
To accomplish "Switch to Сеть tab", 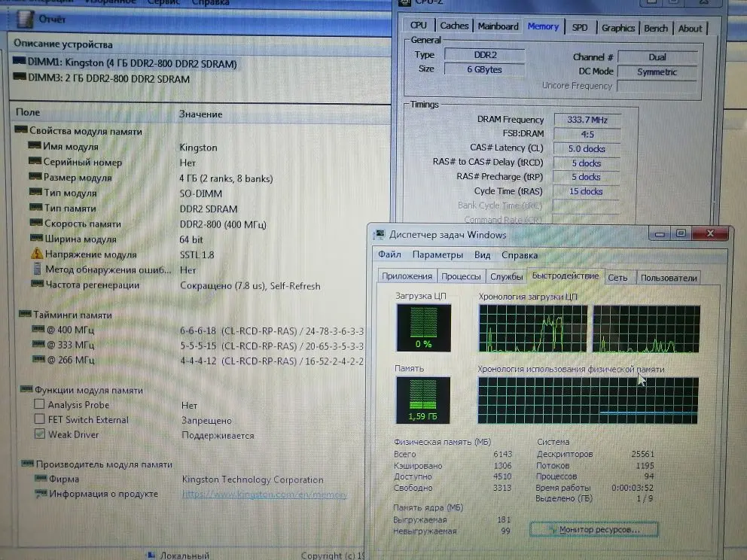I will point(617,278).
